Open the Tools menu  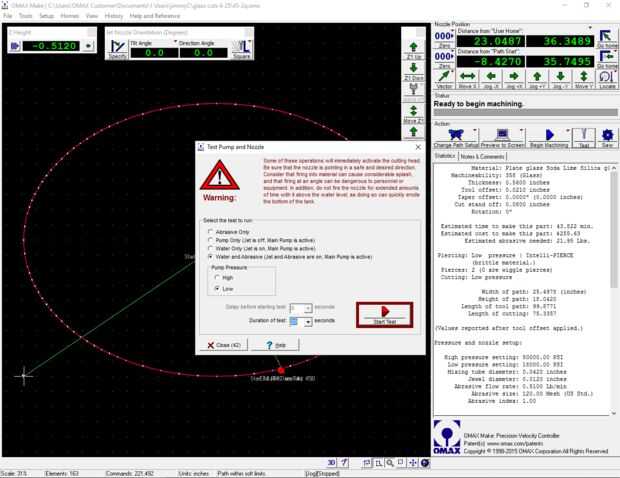pyautogui.click(x=25, y=16)
